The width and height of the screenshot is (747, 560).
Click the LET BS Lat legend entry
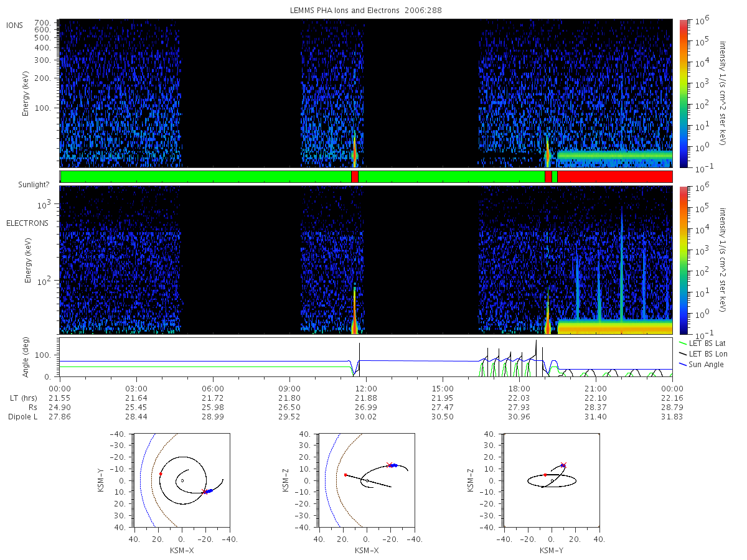[x=703, y=343]
